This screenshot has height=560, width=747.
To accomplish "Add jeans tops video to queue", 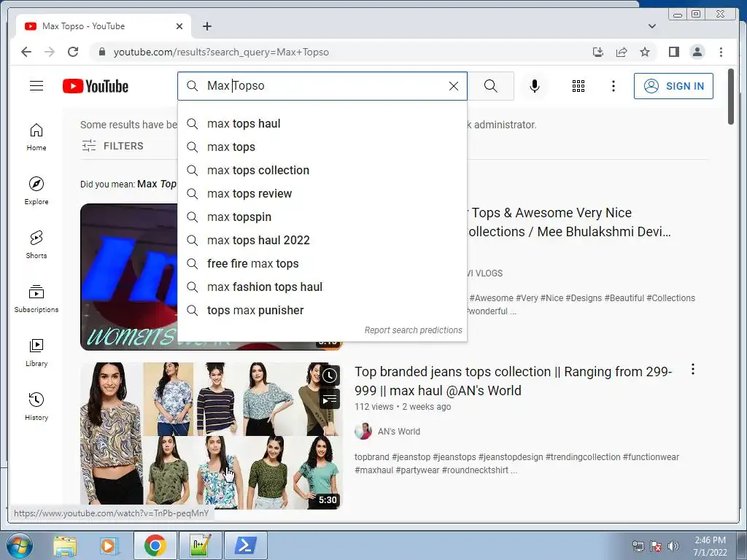I will (330, 399).
